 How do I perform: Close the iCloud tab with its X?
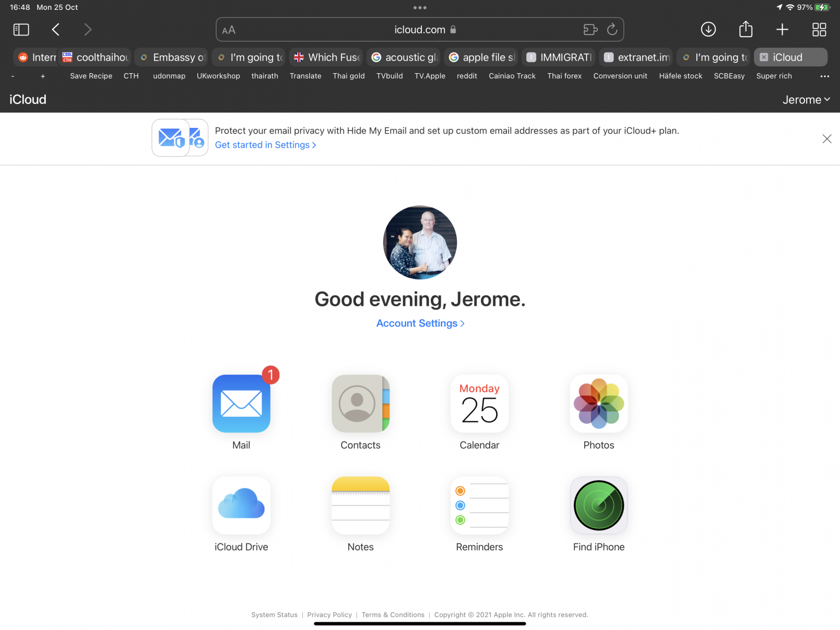tap(764, 57)
